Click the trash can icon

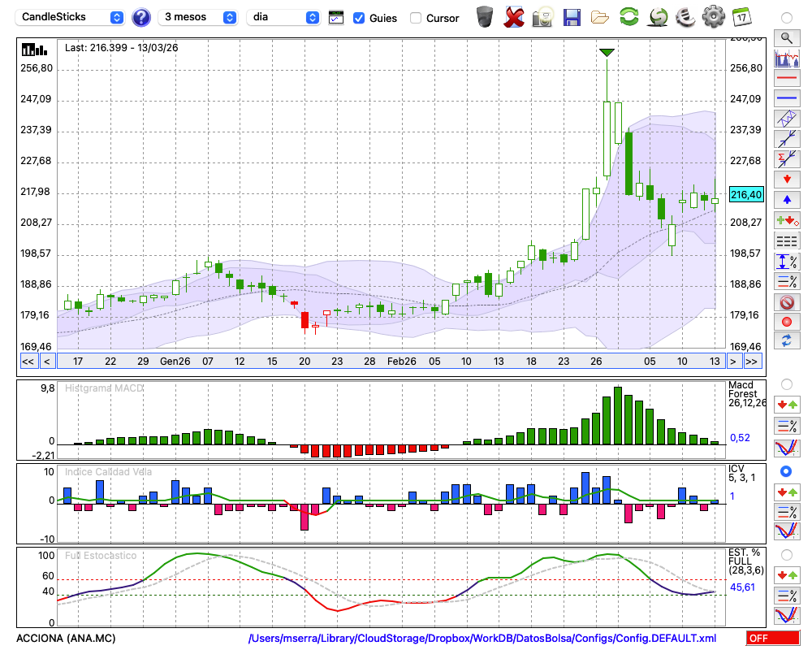pyautogui.click(x=485, y=17)
